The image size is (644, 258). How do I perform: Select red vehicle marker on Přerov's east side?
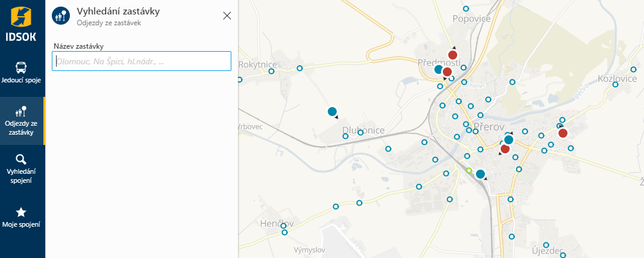(563, 133)
